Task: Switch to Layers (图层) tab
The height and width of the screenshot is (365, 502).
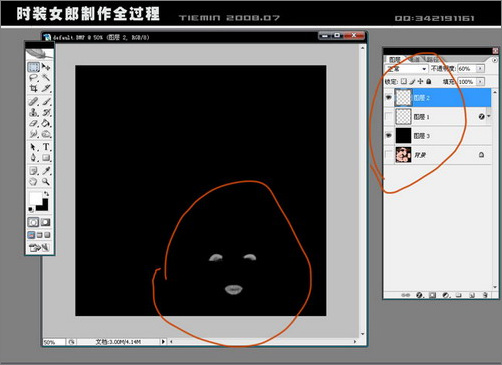Action: point(395,59)
